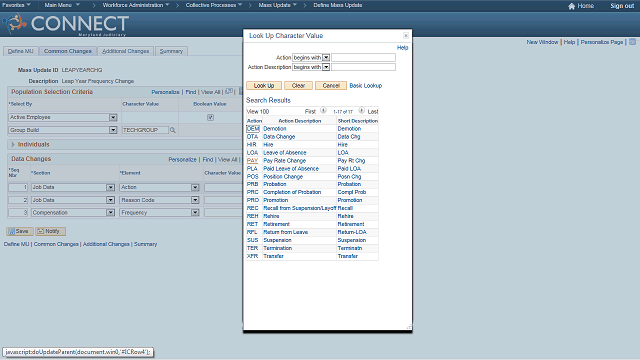The image size is (640, 360).
Task: Open the Compensation section dropdown
Action: 110,213
